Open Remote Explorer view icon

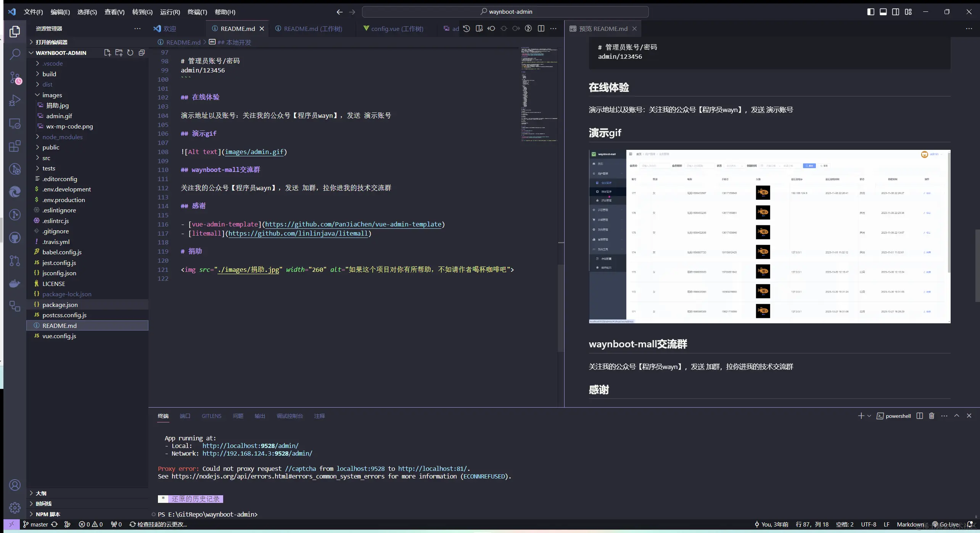(15, 124)
